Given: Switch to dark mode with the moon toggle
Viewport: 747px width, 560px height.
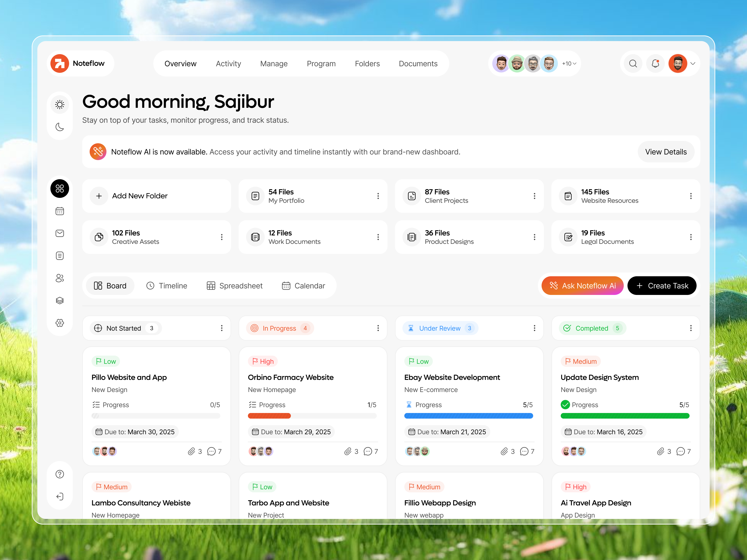Looking at the screenshot, I should [x=60, y=126].
